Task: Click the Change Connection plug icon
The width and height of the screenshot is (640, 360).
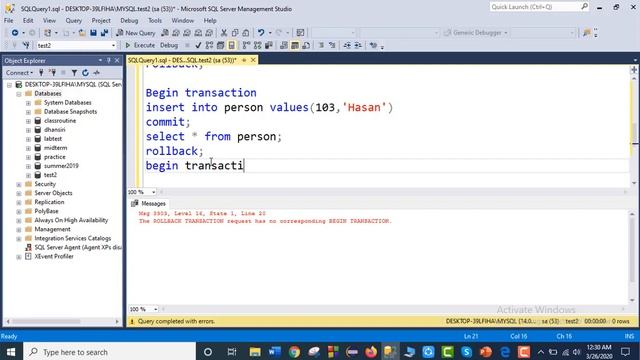Action: point(26,45)
